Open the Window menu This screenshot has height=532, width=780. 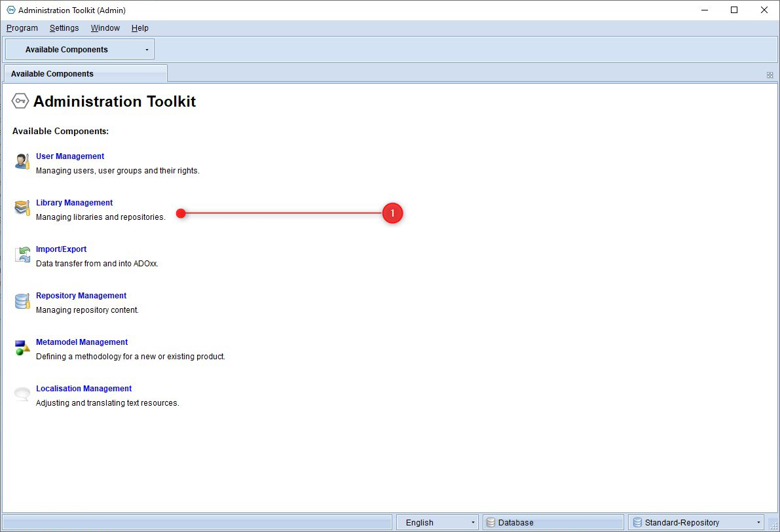click(105, 28)
